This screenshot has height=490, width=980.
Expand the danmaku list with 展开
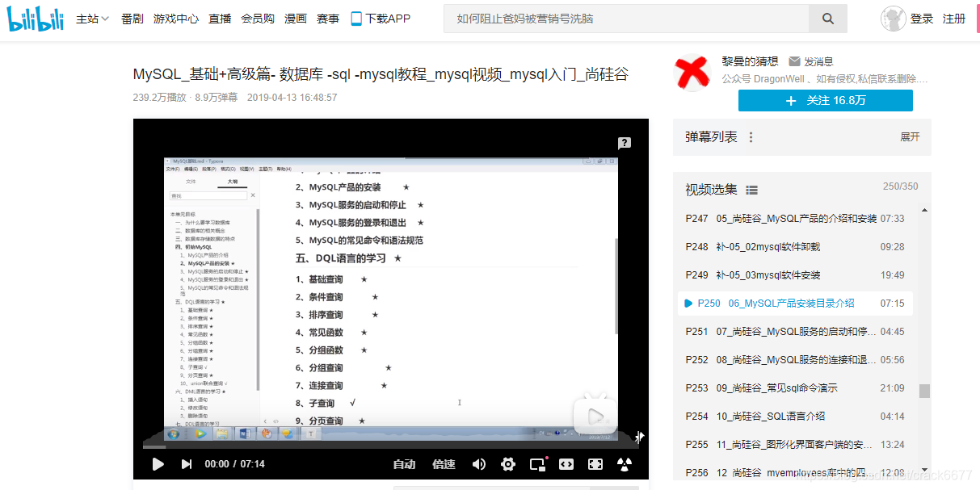pos(910,137)
